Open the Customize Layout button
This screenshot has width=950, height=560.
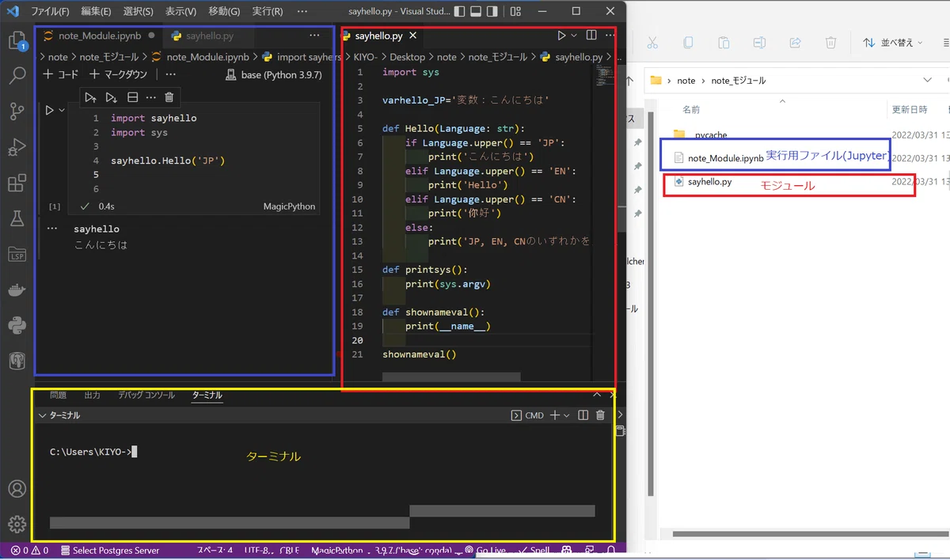(516, 12)
